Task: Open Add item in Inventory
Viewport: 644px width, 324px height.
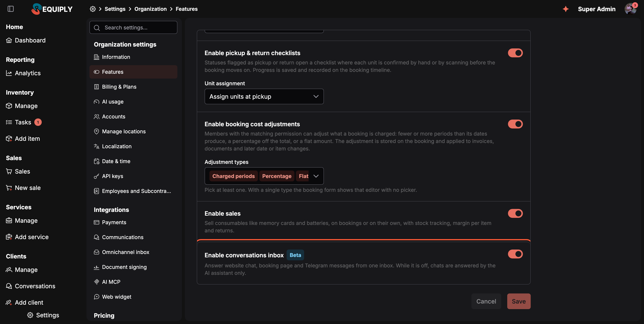Action: tap(23, 139)
